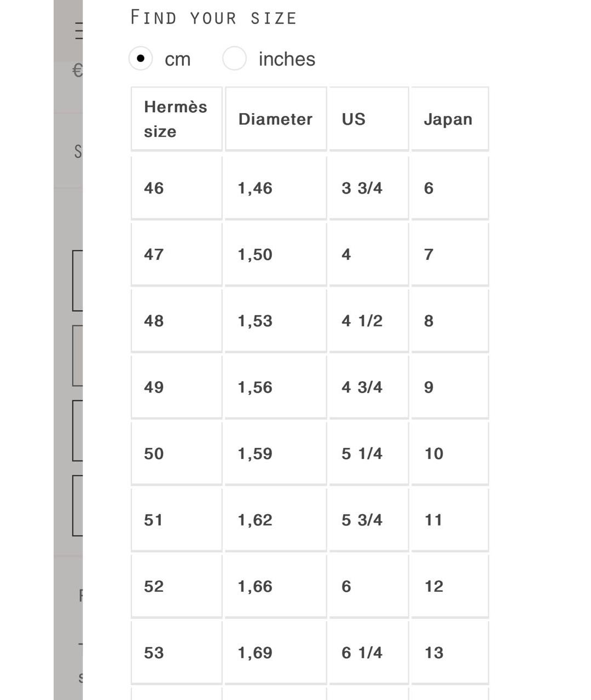Select Hermès size 47 cell
The width and height of the screenshot is (591, 700).
177,254
